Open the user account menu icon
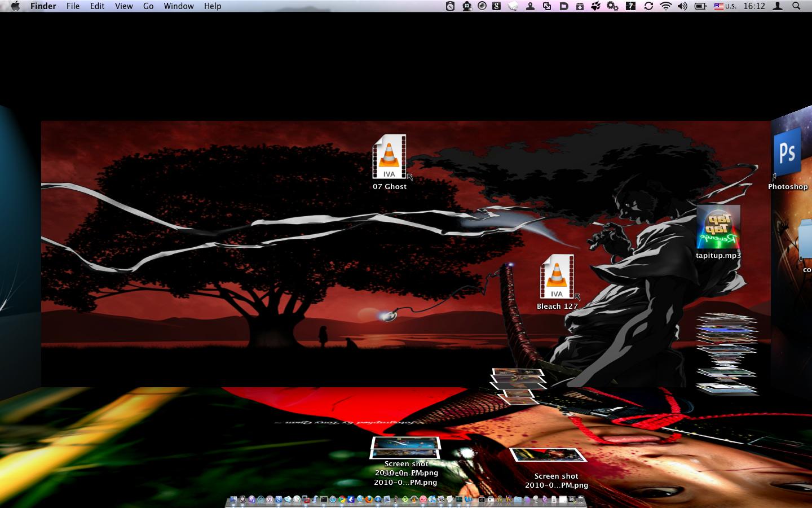The image size is (812, 508). click(x=778, y=6)
